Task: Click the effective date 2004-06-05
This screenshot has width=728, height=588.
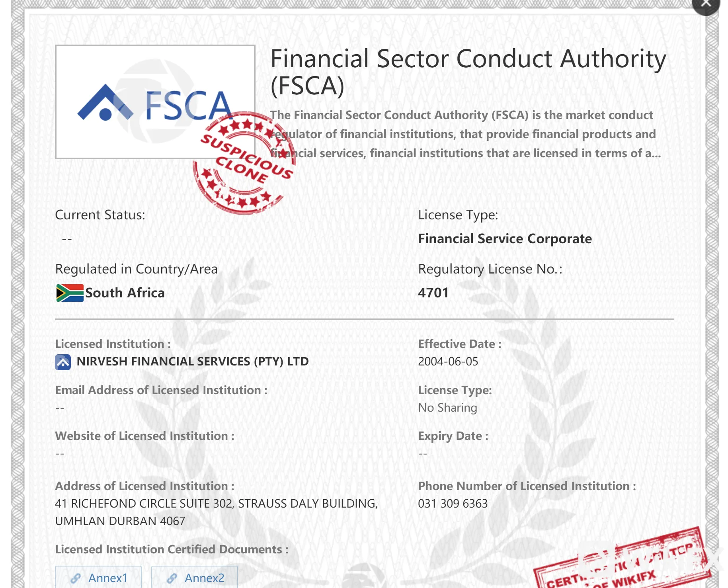Action: [448, 361]
